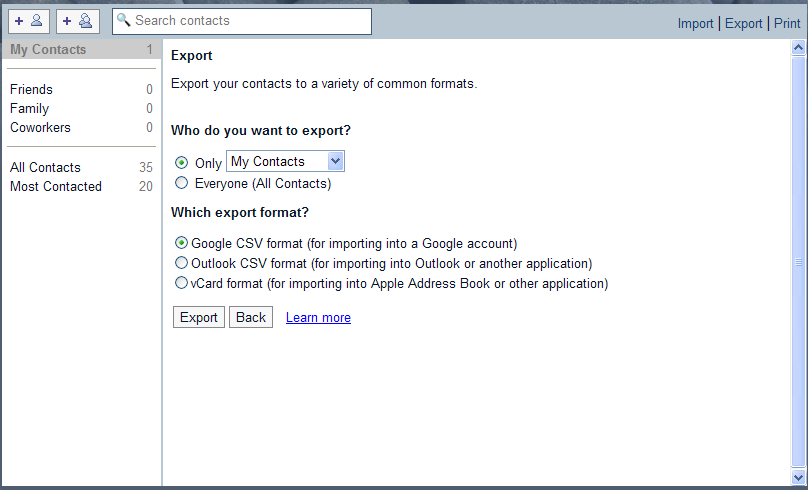
Task: Choose Outlook CSV format option
Action: click(x=181, y=263)
